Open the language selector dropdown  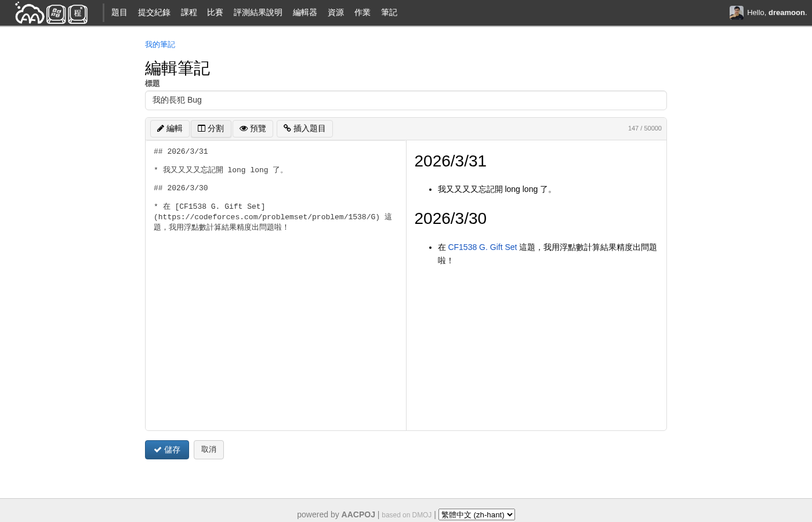coord(476,514)
